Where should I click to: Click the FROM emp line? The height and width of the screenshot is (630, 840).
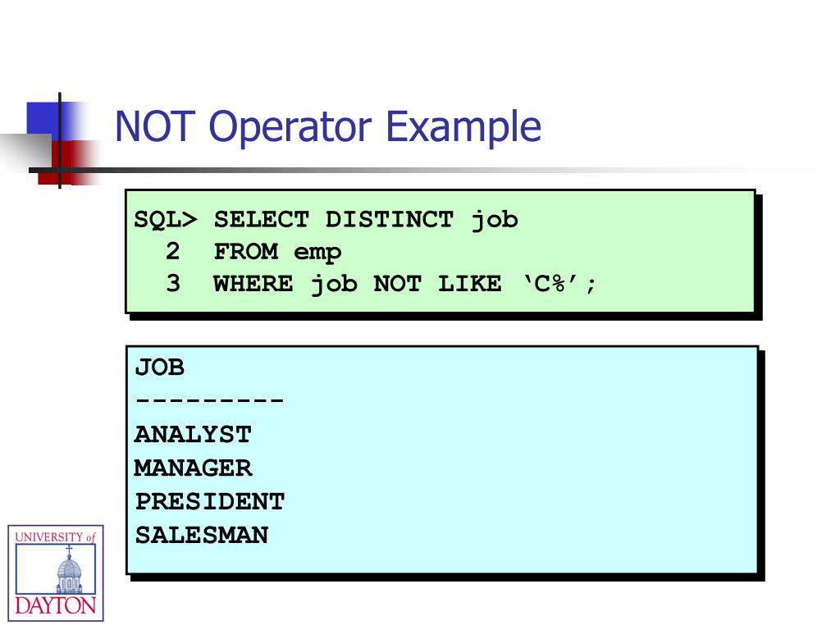click(277, 253)
